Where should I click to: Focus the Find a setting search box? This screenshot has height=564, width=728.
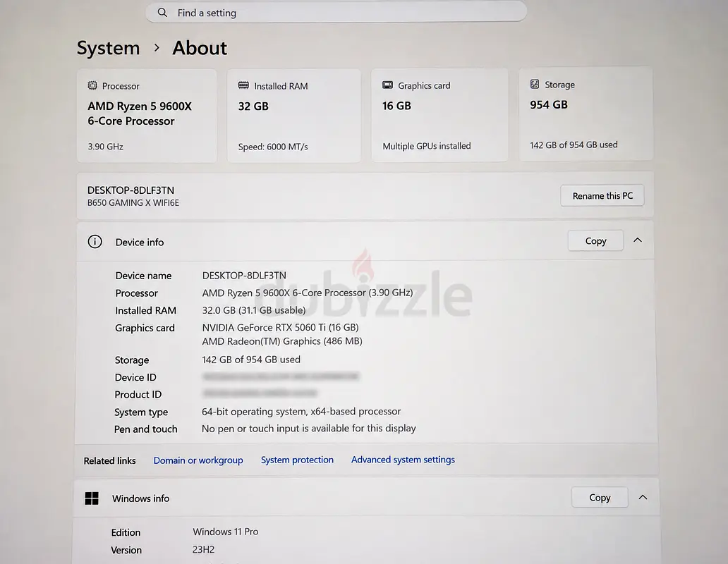336,12
